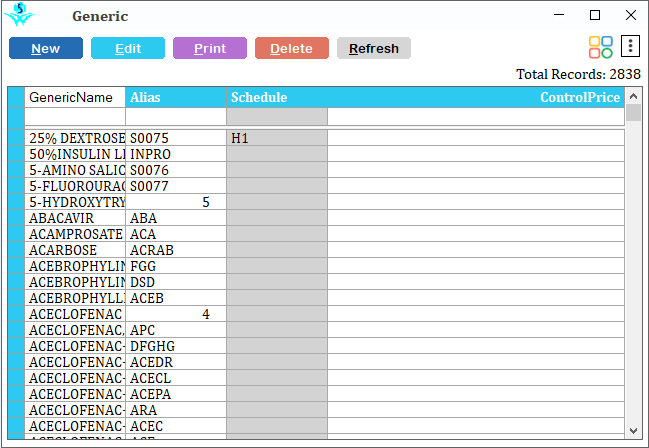Viewport: 649px width, 448px height.
Task: Click the alias cell showing 5
Action: click(176, 202)
